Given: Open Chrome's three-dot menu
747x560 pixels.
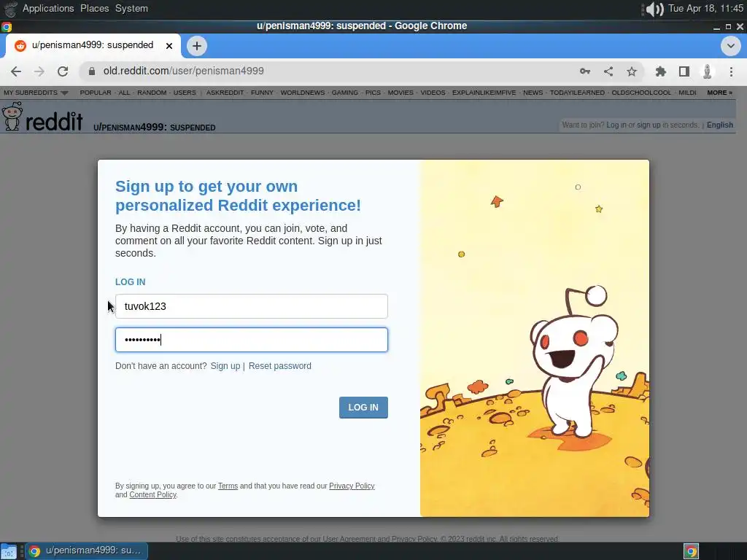Looking at the screenshot, I should [731, 71].
